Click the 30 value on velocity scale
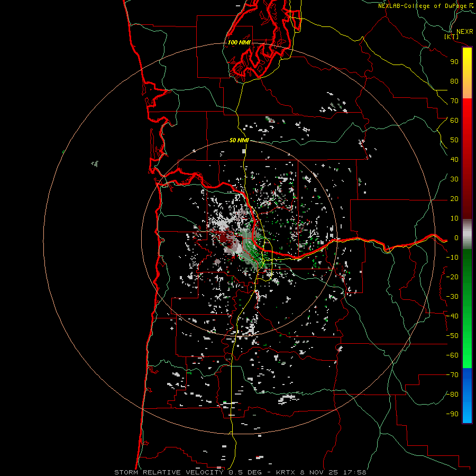Image resolution: width=476 pixels, height=476 pixels. (x=454, y=179)
